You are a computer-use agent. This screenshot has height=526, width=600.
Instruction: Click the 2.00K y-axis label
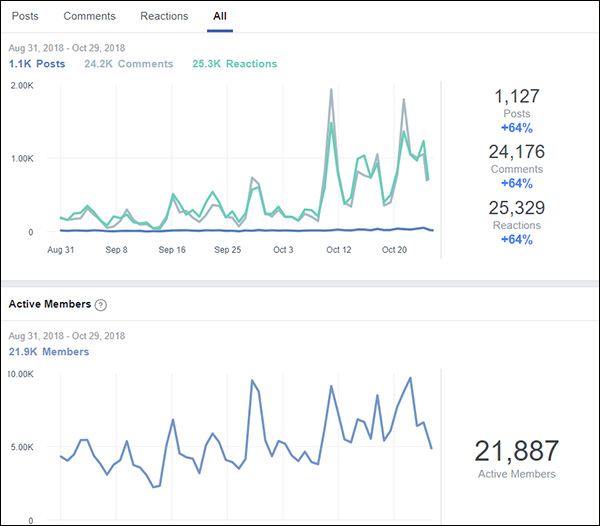coord(22,86)
